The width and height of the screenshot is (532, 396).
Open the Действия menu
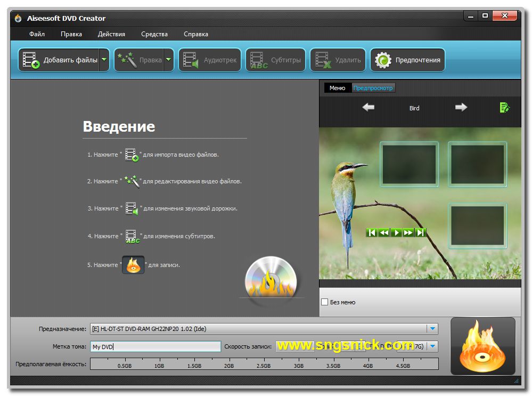pos(111,34)
